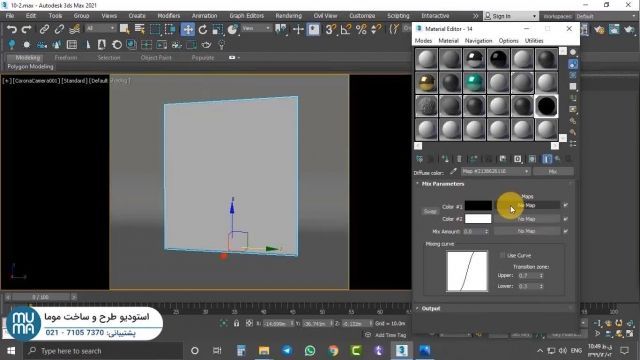Open Telegram from the Windows taskbar
The width and height of the screenshot is (640, 360).
(x=287, y=351)
